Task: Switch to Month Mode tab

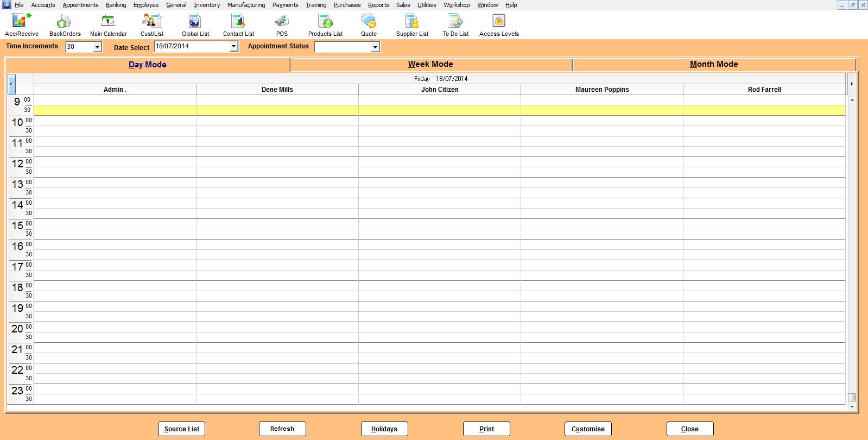Action: [x=713, y=64]
